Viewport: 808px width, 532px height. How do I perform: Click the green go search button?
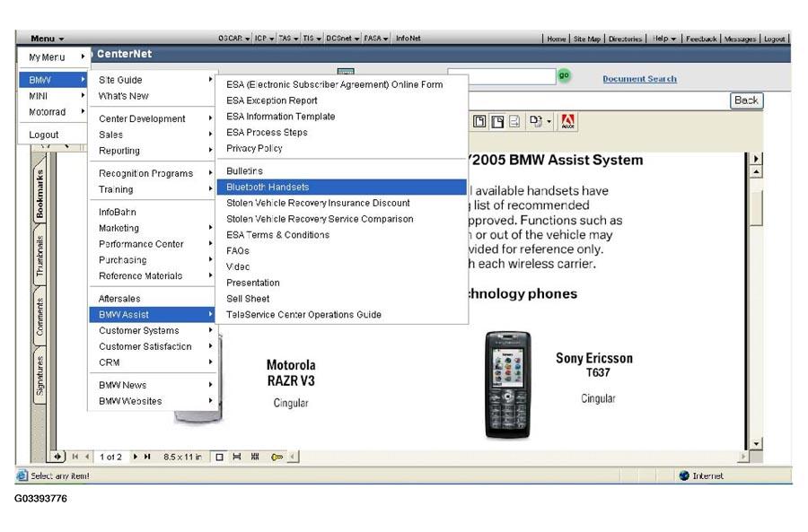tap(565, 75)
